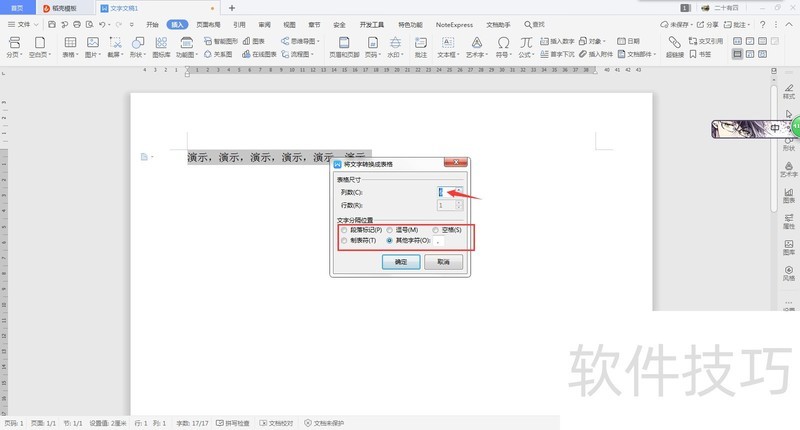Image resolution: width=800 pixels, height=430 pixels.
Task: Click the print icon in quick toolbar
Action: (x=77, y=24)
